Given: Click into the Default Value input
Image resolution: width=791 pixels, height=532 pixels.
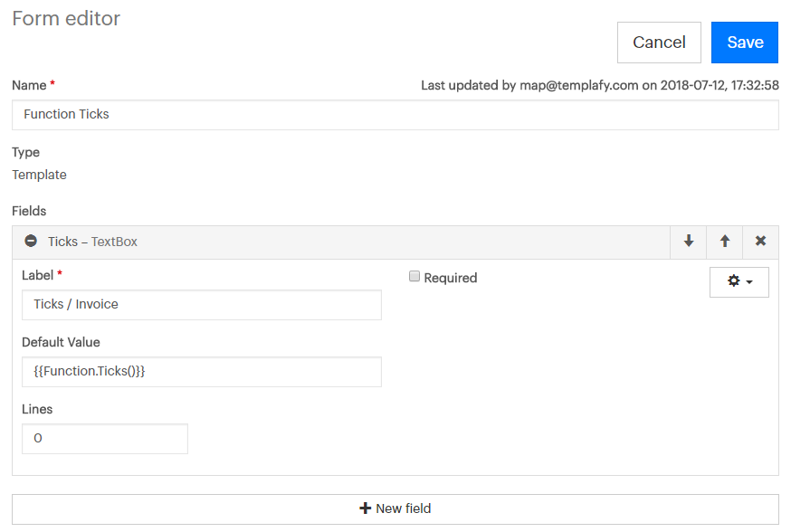Looking at the screenshot, I should tap(201, 372).
